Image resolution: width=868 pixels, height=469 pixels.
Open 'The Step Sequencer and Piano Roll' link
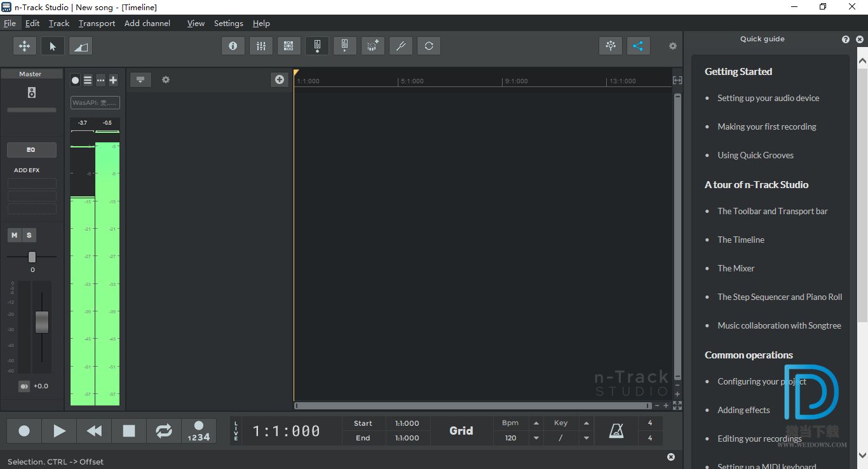pyautogui.click(x=780, y=297)
